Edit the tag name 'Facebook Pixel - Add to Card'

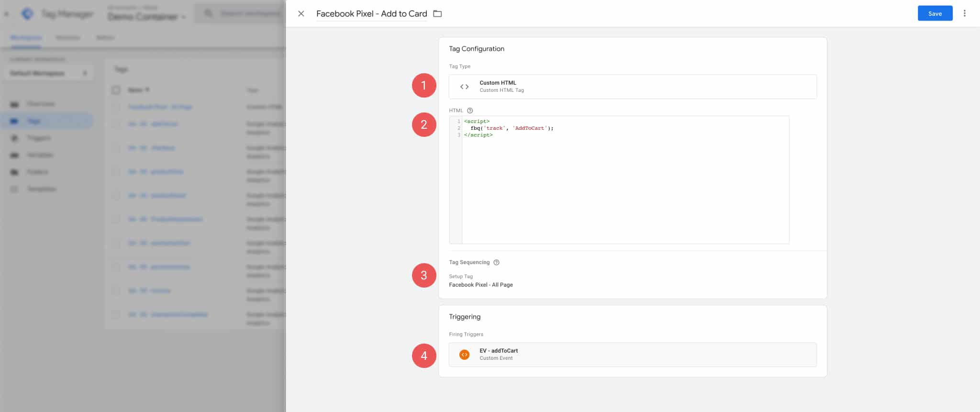pyautogui.click(x=371, y=14)
